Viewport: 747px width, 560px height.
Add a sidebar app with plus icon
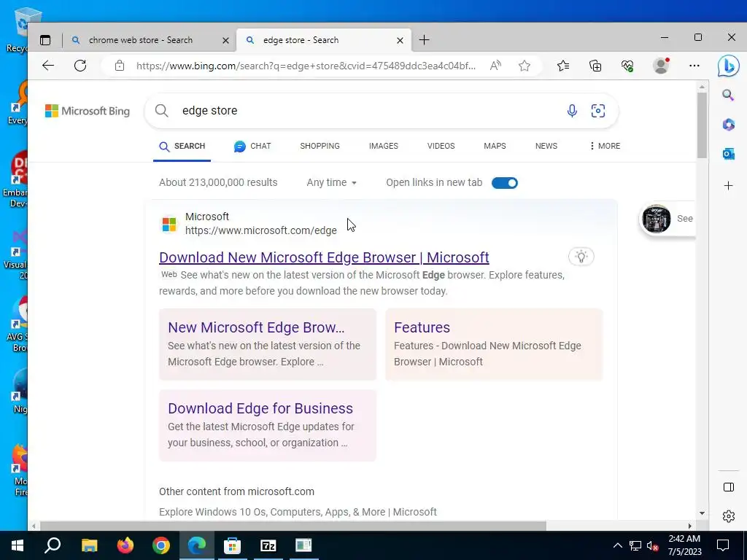pos(729,186)
